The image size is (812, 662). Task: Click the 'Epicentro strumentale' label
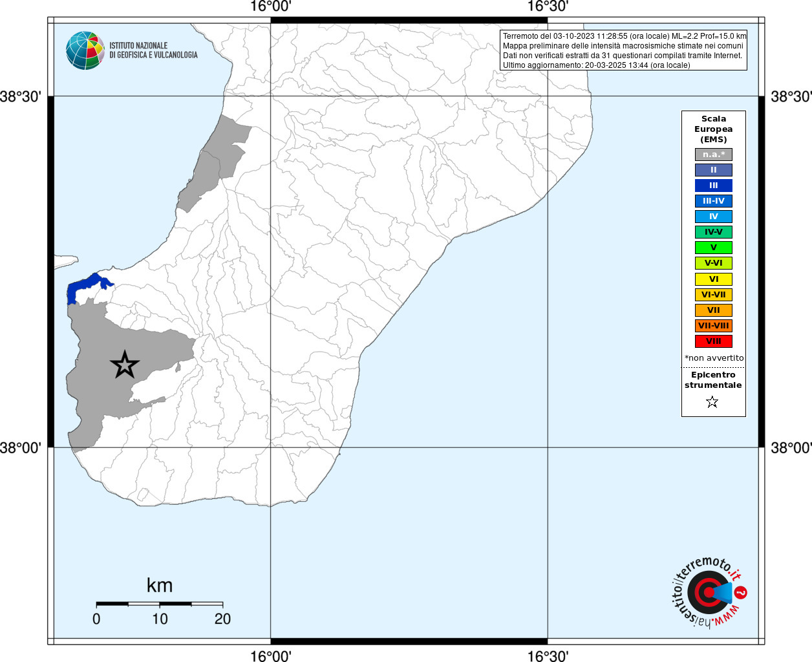713,380
